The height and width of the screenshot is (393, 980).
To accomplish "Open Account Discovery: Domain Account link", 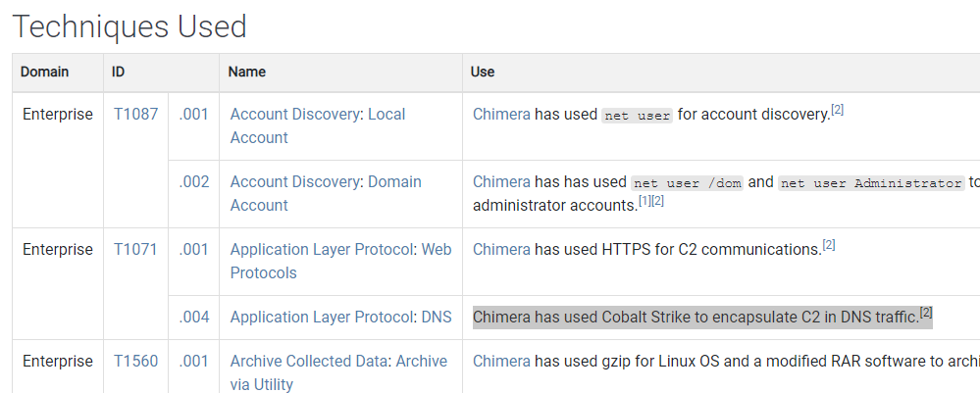I will coord(326,193).
